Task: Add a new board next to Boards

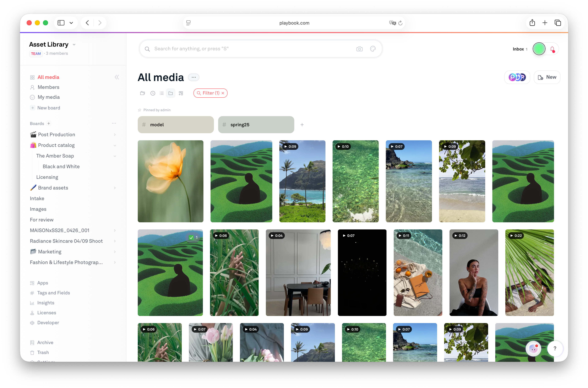Action: click(49, 123)
